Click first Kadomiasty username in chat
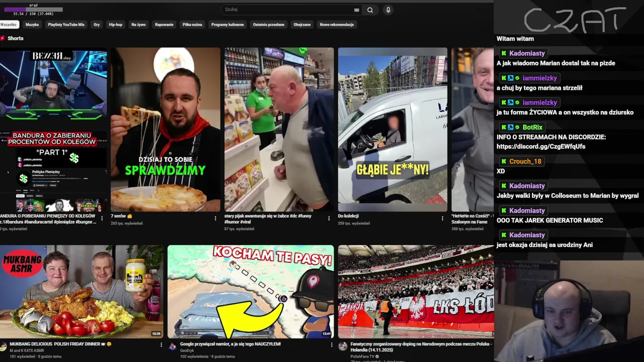Viewport: 644px width, 362px height. click(527, 53)
